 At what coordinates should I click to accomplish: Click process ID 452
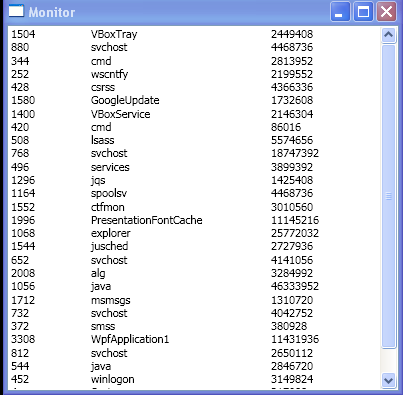[20, 379]
